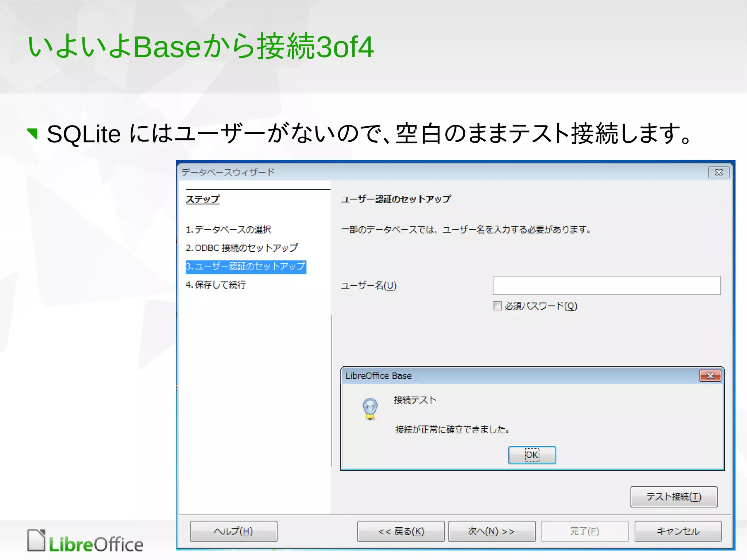Click the 完了 finish button
The width and height of the screenshot is (747, 560).
click(x=585, y=531)
